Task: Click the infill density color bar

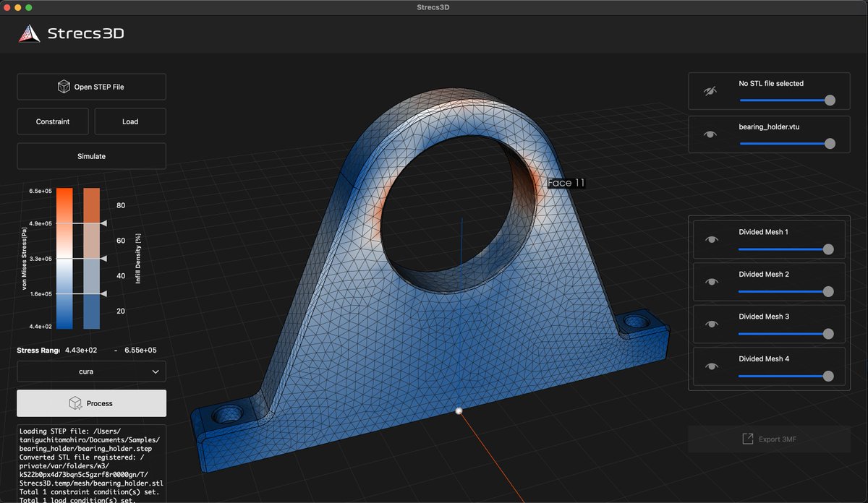Action: (91, 258)
